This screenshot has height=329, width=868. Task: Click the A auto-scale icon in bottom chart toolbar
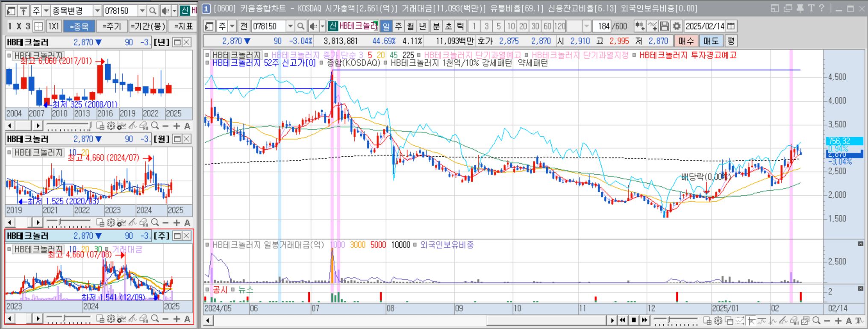coord(848,320)
